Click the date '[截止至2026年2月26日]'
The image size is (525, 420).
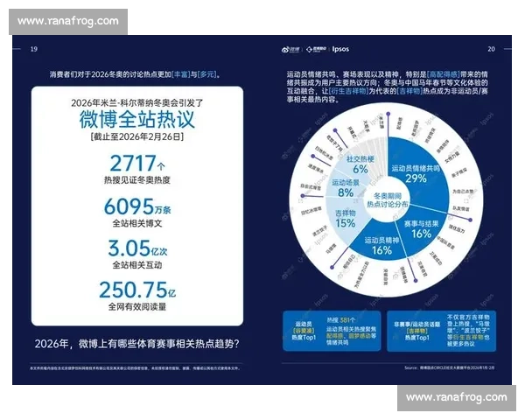click(x=137, y=136)
